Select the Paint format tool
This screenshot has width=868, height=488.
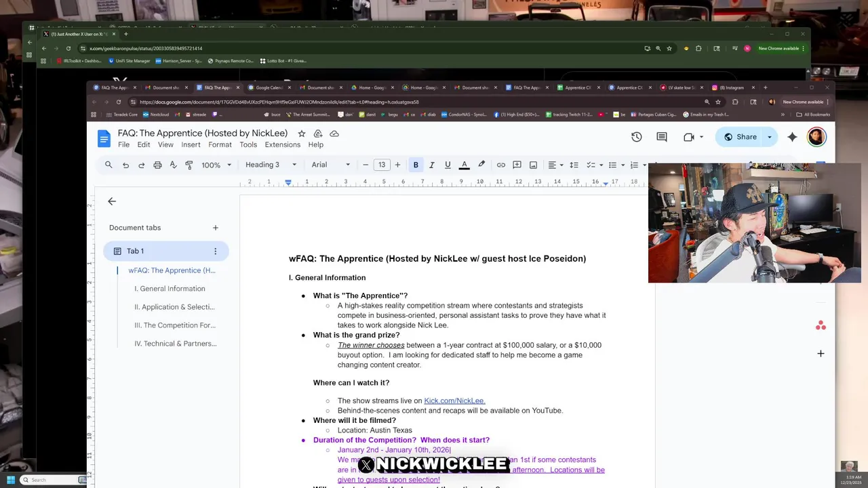tap(189, 165)
